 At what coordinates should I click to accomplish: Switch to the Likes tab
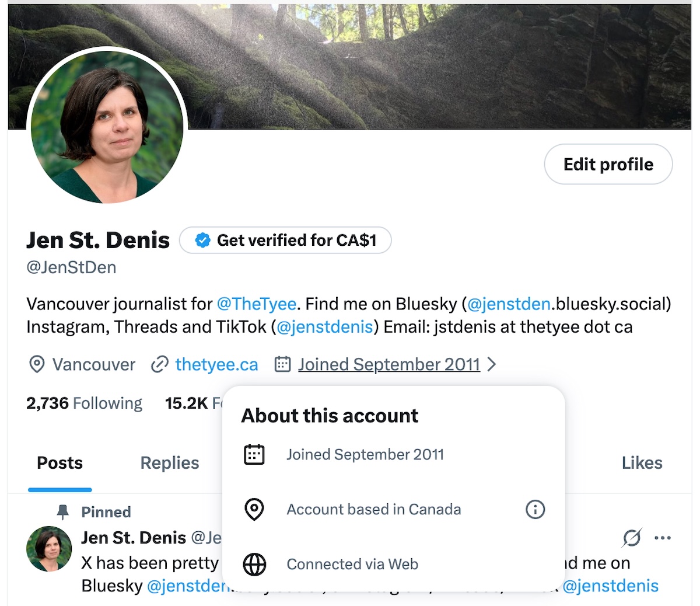(642, 462)
